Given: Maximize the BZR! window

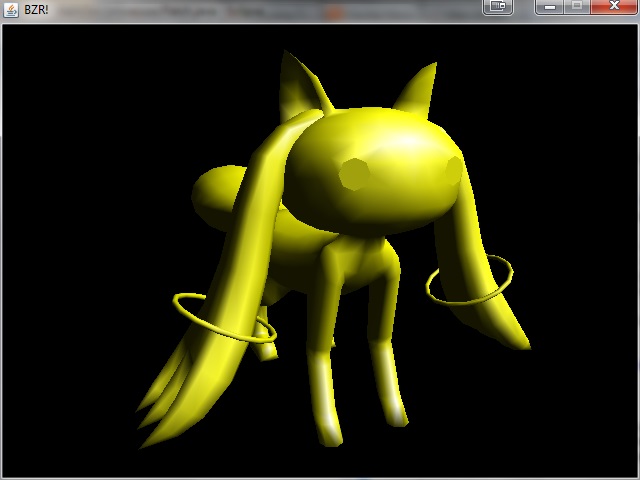Looking at the screenshot, I should click(577, 7).
